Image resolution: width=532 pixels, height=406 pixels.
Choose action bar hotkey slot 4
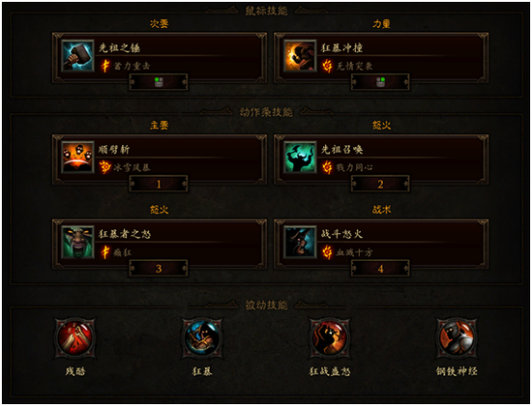(380, 269)
